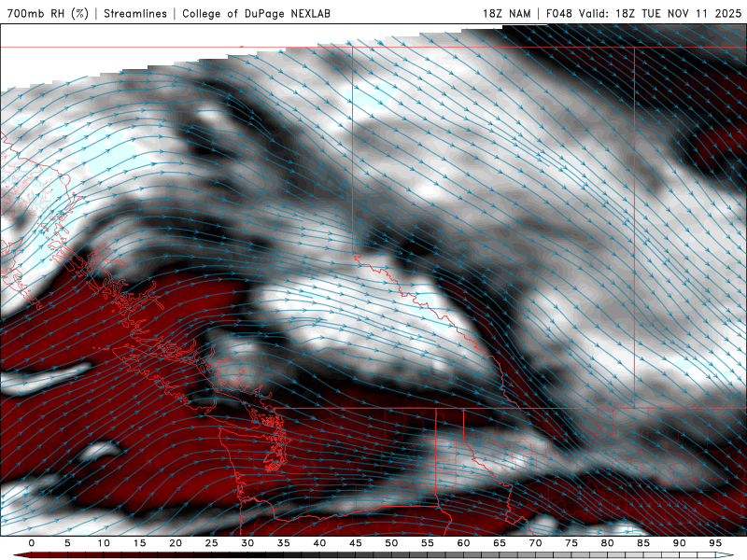Click the "700mb RH (%)" title text
The height and width of the screenshot is (560, 747).
[49, 13]
